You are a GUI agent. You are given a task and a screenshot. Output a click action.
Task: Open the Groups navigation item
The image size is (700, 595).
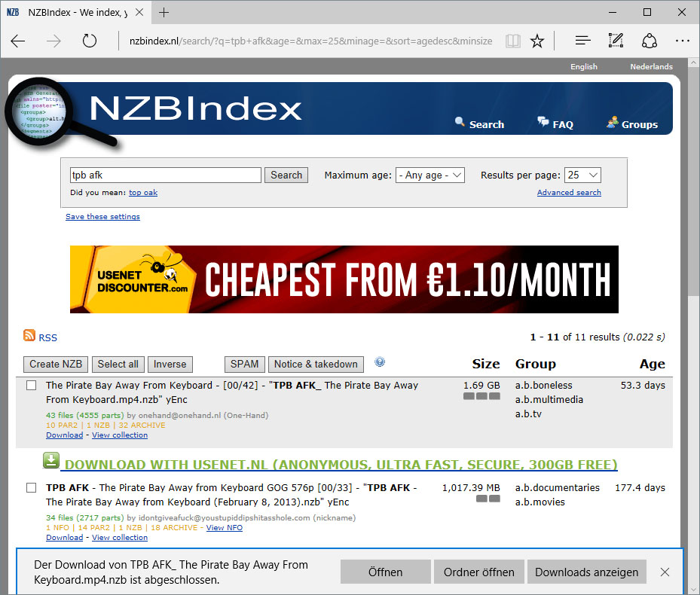(631, 124)
